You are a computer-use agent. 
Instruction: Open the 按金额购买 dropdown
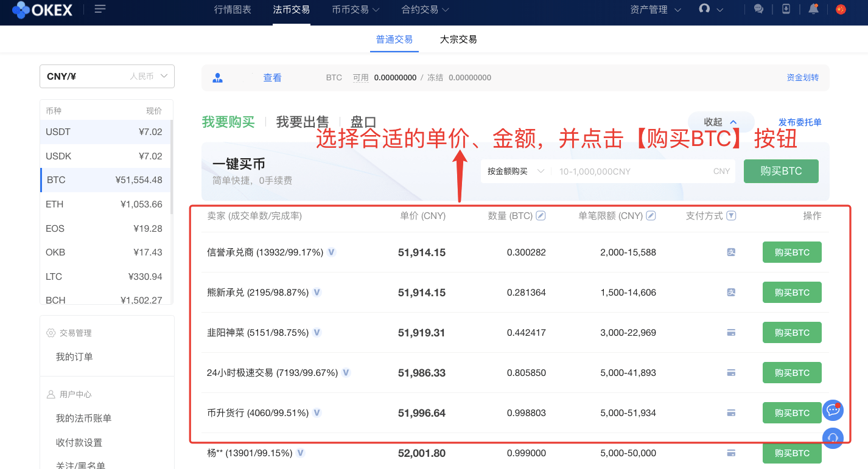click(x=516, y=172)
